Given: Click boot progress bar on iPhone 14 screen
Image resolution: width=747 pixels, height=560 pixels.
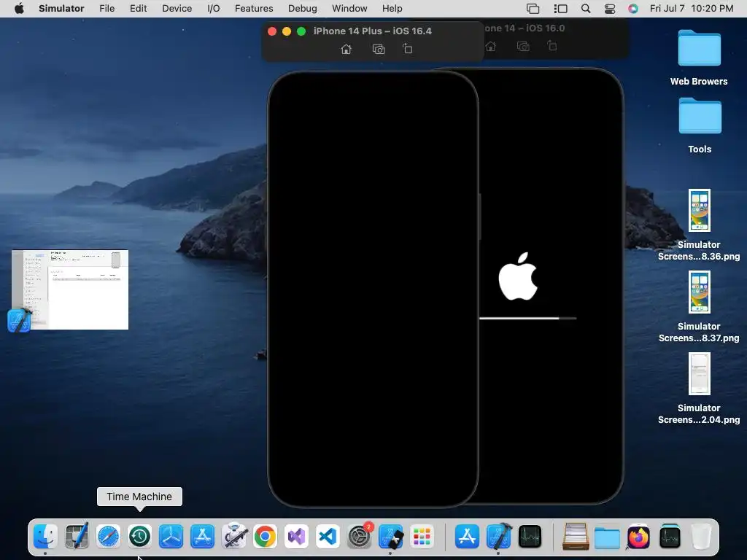Looking at the screenshot, I should 527,318.
